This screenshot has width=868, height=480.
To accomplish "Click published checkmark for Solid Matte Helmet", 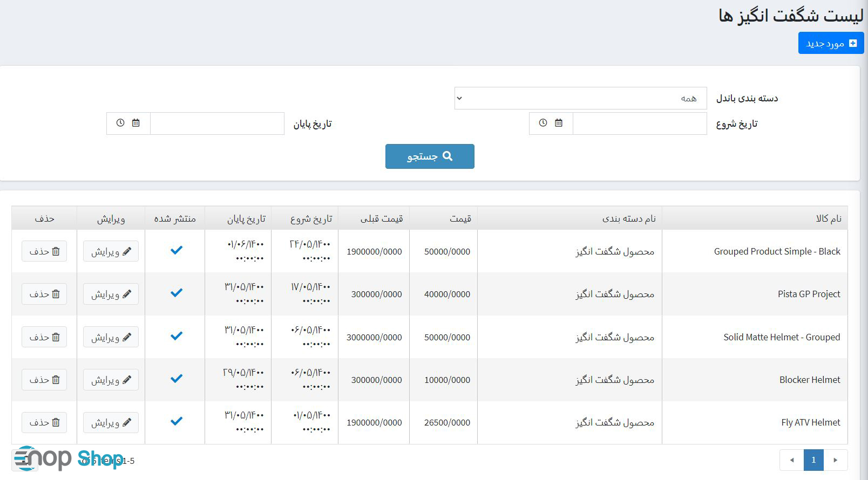I will click(x=177, y=336).
